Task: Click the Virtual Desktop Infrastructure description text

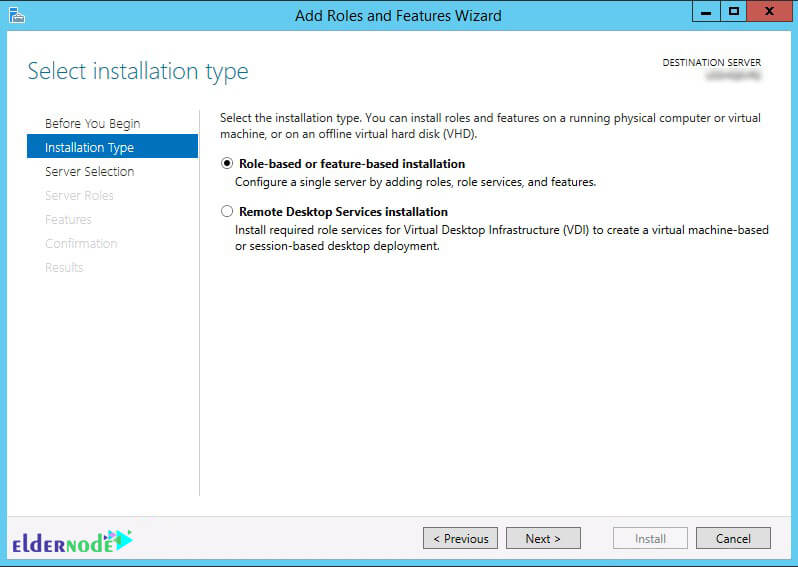Action: (x=502, y=238)
